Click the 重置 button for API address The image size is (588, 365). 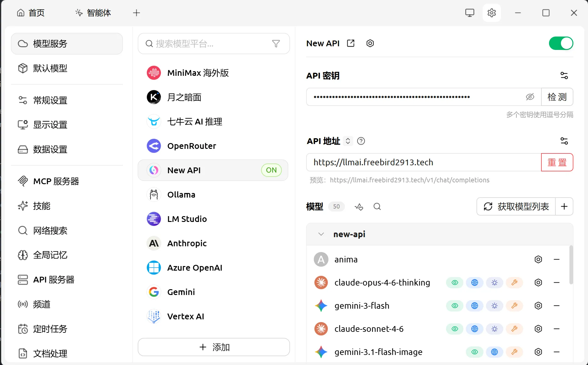557,162
